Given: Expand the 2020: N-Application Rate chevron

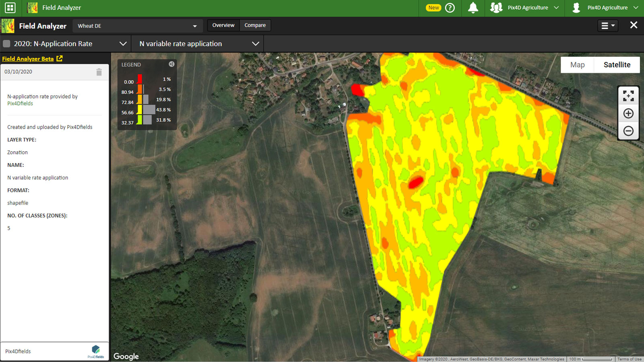Looking at the screenshot, I should point(123,44).
